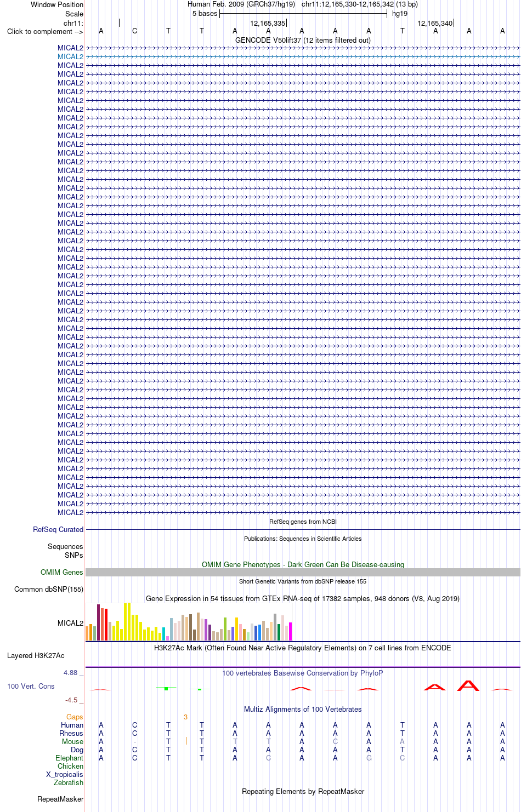Click MICAL2 label beside GTEx bar chart
521x812 pixels.
pos(70,623)
